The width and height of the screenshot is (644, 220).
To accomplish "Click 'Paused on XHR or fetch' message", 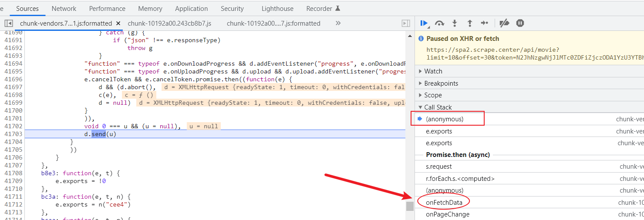I will (462, 39).
